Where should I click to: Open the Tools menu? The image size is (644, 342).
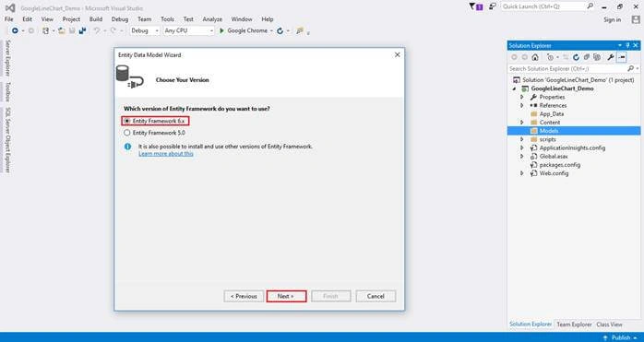tap(167, 19)
